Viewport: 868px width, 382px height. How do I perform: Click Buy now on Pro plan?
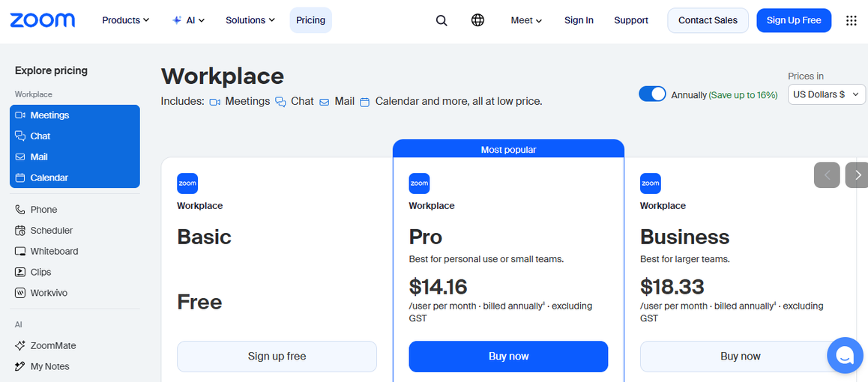pyautogui.click(x=509, y=356)
